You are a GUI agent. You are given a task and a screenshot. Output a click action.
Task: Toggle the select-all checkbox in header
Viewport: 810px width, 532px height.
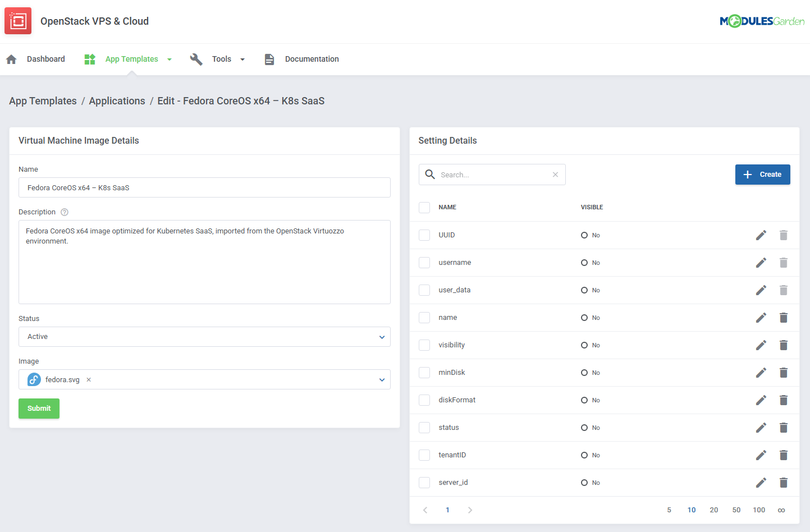pos(424,208)
